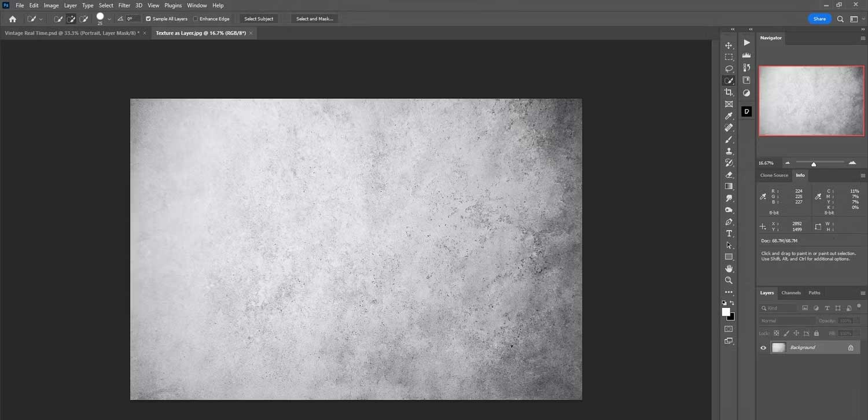Open the brush size dropdown
This screenshot has height=420, width=868.
[x=109, y=19]
